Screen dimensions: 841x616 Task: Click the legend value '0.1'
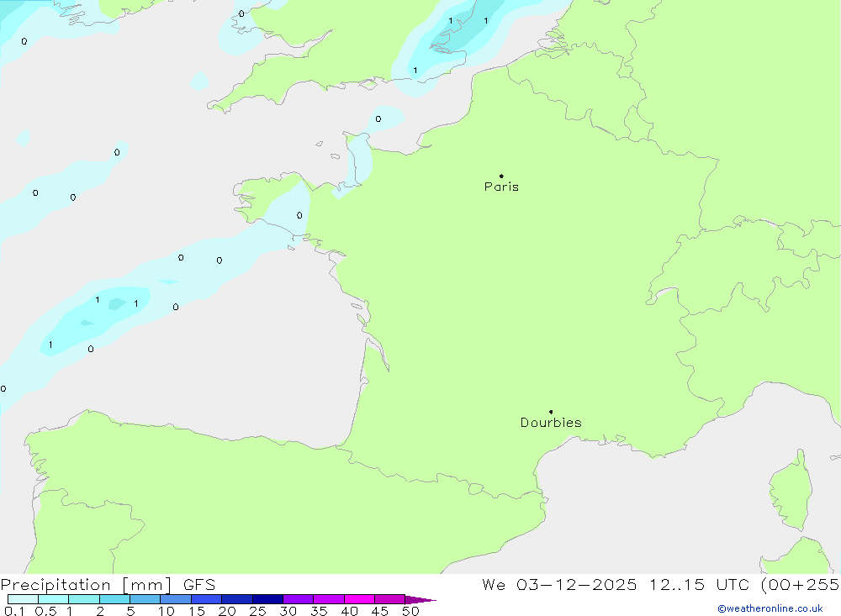pyautogui.click(x=14, y=611)
